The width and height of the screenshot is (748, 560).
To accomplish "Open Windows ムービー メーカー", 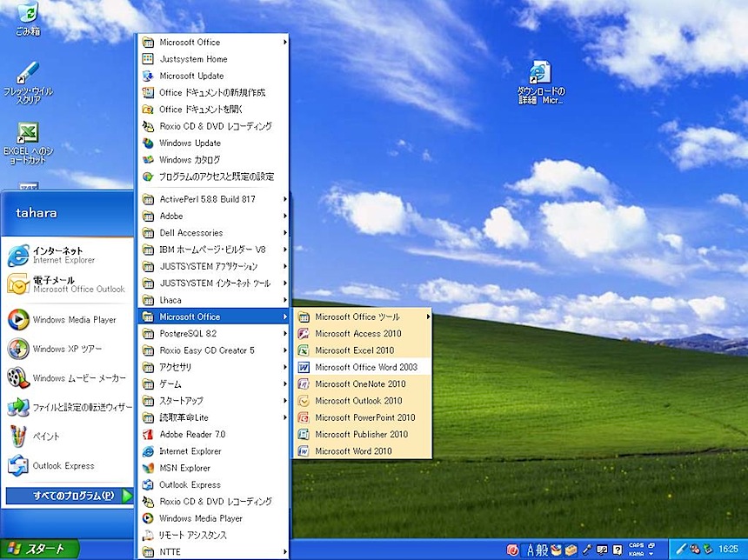I will point(67,377).
